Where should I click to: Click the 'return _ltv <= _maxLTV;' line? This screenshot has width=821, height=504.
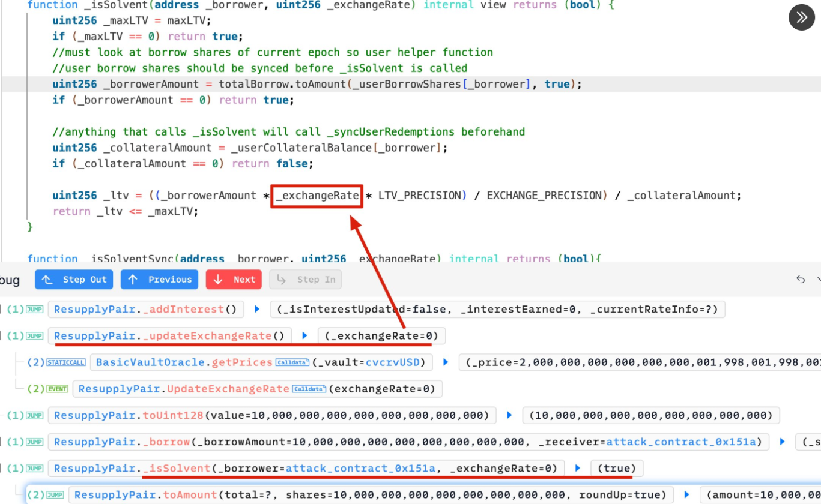pos(125,211)
